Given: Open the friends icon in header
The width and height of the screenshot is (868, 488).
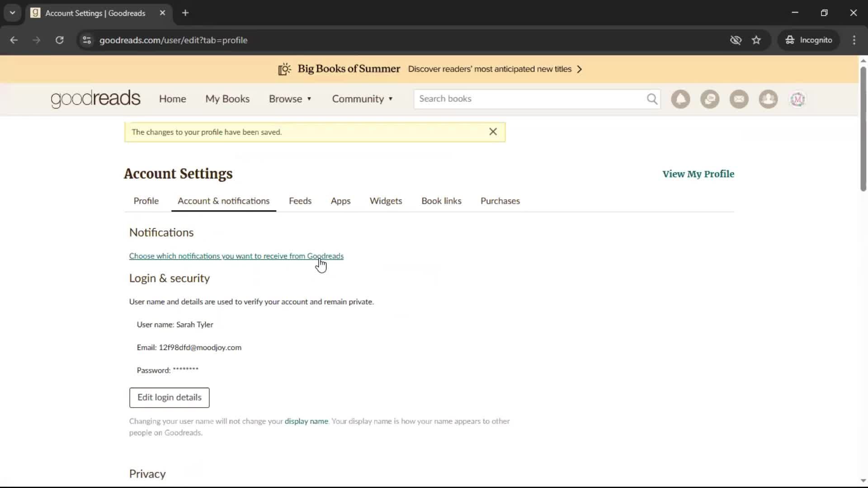Looking at the screenshot, I should (x=768, y=99).
